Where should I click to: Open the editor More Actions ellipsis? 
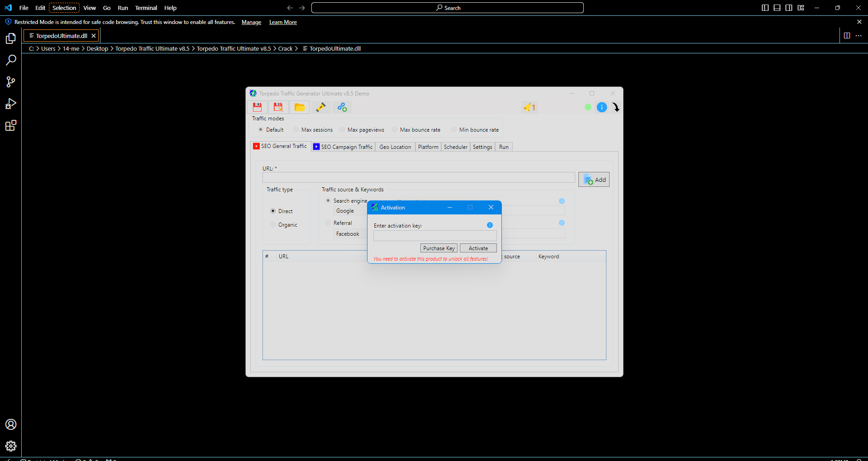coord(858,36)
